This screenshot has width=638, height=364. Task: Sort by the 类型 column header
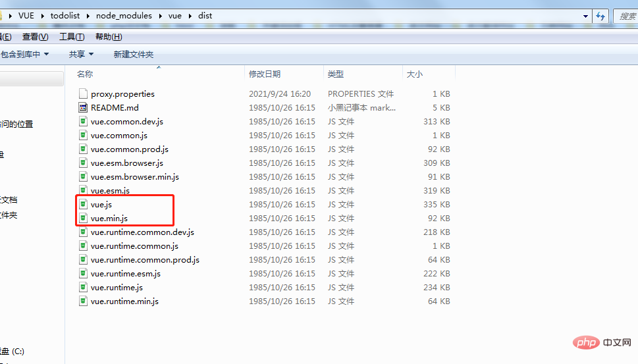[x=335, y=74]
